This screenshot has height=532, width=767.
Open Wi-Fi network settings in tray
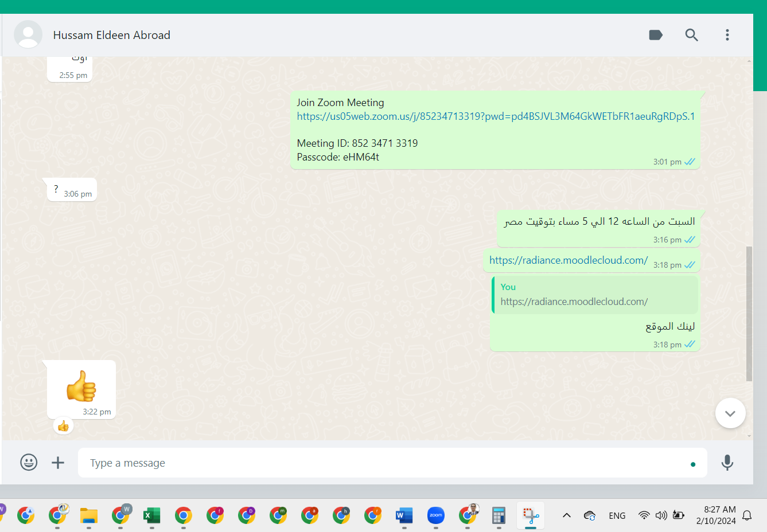click(x=644, y=515)
